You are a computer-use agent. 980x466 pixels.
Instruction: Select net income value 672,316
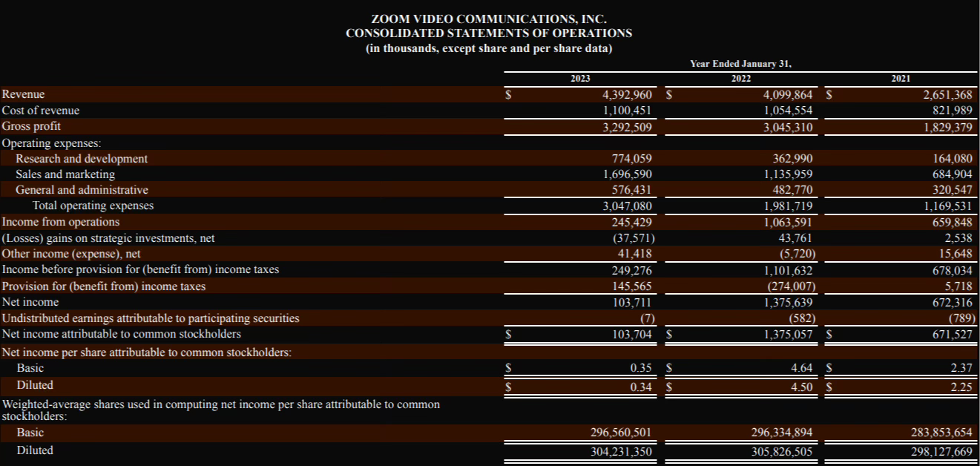coord(953,302)
